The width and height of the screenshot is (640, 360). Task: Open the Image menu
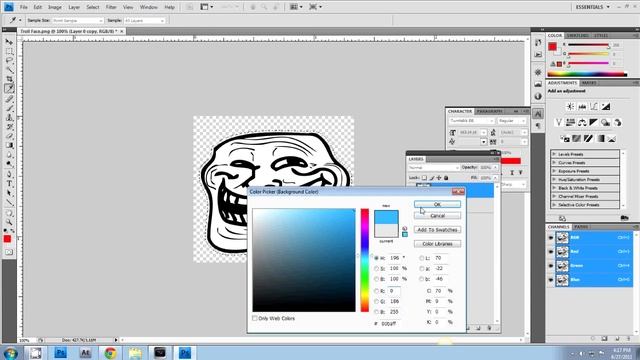tap(55, 7)
